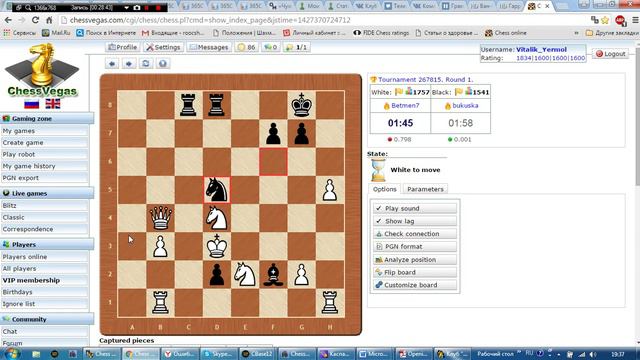640x360 pixels.
Task: Open the Profile button
Action: point(122,47)
